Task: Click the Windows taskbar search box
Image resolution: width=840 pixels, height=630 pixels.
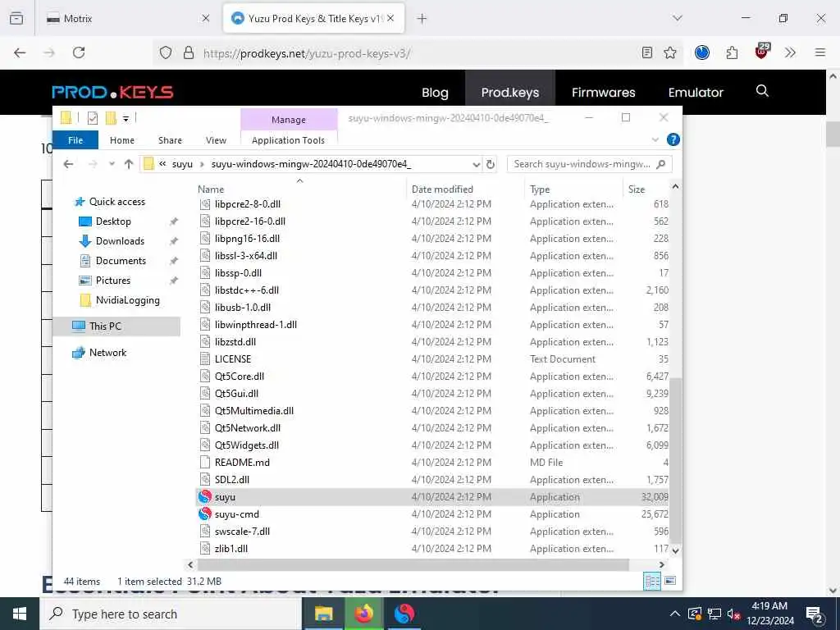Action: coord(171,614)
